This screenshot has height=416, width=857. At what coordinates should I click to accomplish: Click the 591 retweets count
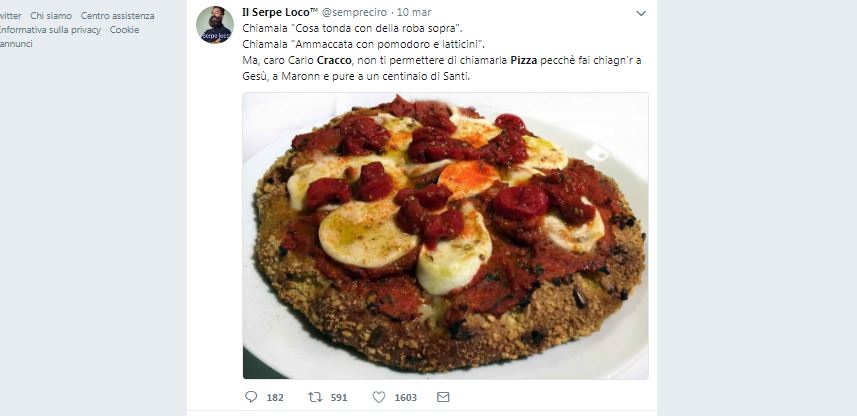coord(339,398)
